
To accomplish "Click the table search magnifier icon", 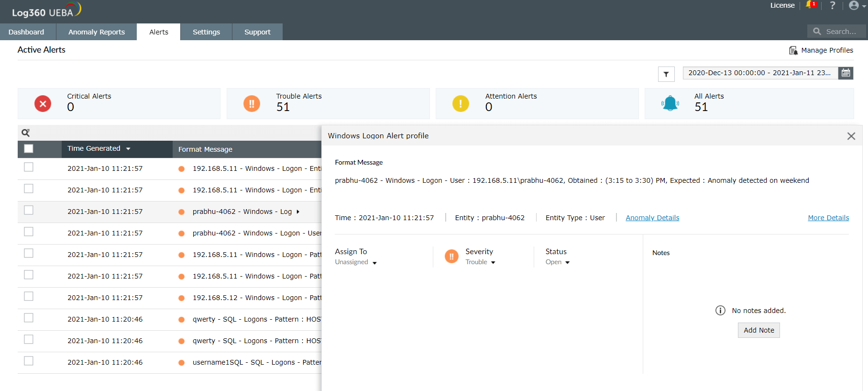I will pyautogui.click(x=26, y=133).
